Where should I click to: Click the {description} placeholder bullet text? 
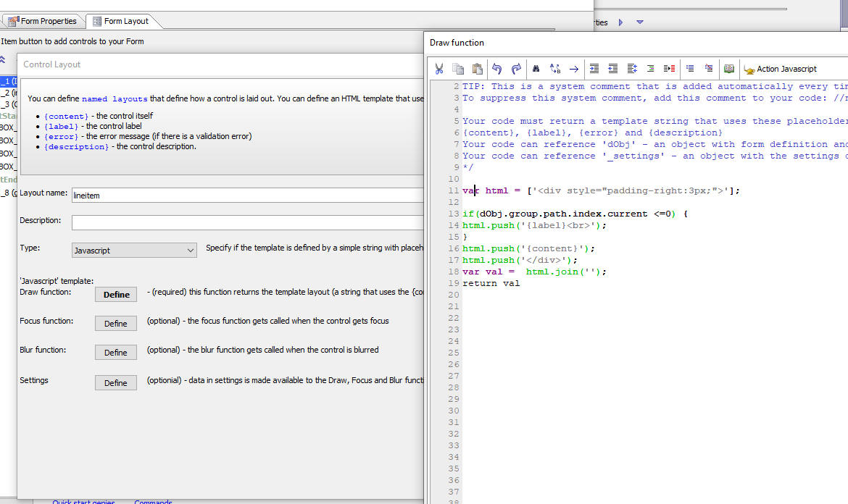click(76, 147)
